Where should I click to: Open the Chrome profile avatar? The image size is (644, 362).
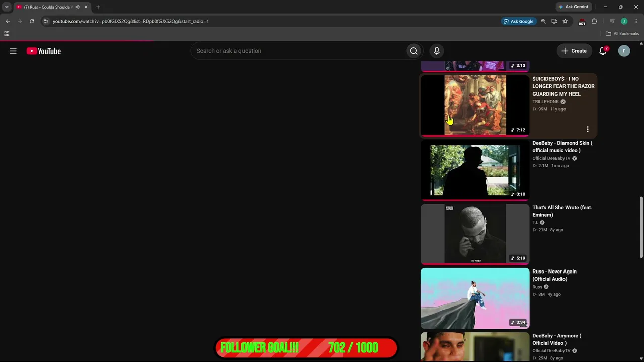pyautogui.click(x=624, y=21)
